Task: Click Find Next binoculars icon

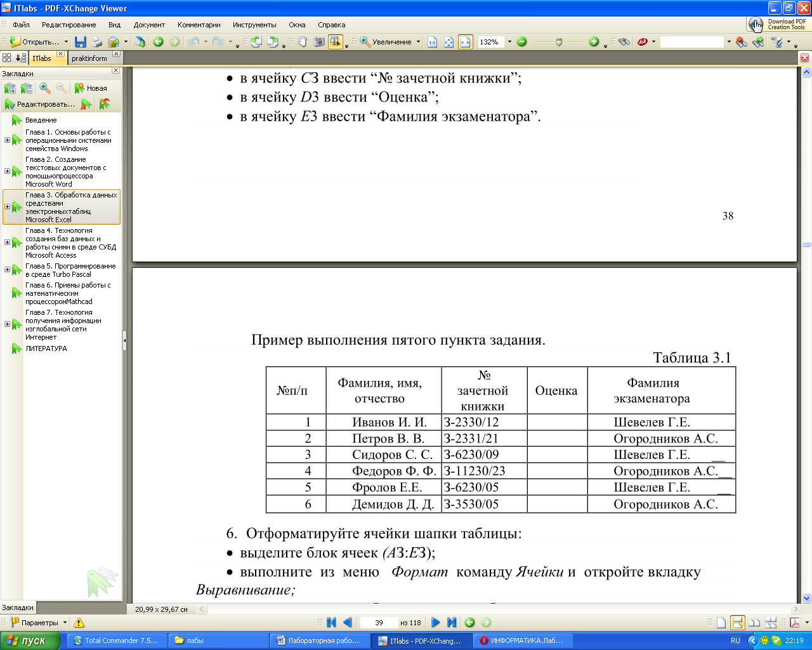Action: (758, 42)
